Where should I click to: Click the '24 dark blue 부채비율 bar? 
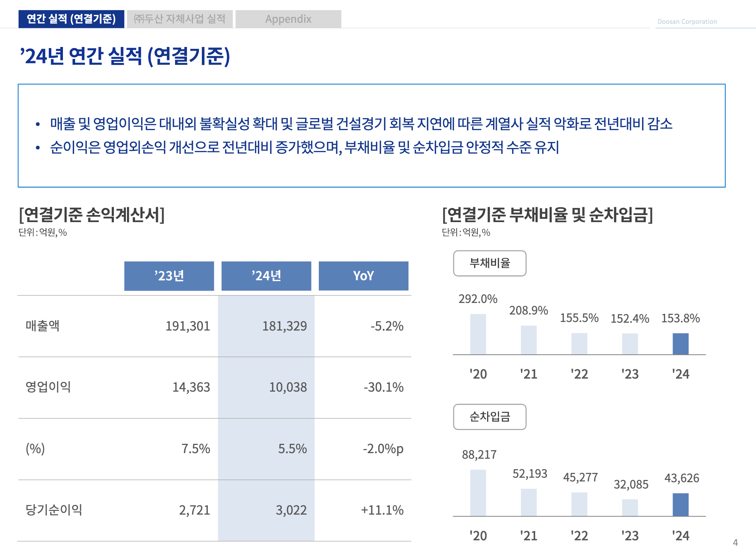click(680, 344)
